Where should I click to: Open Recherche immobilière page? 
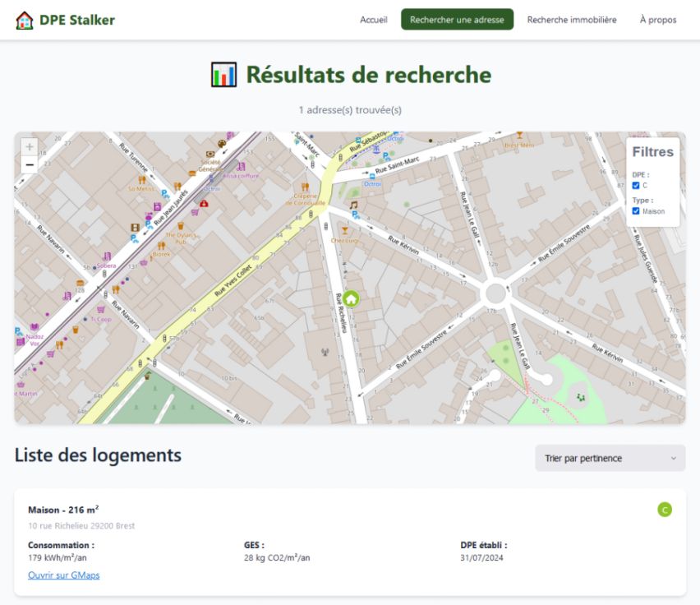coord(572,20)
